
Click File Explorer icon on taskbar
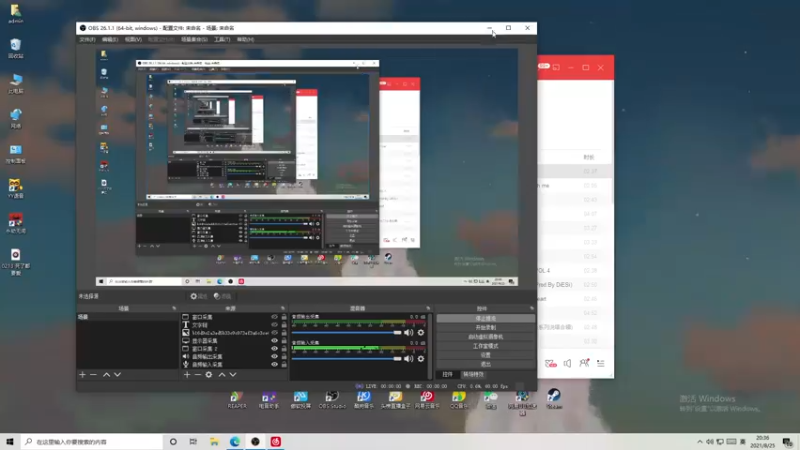214,441
